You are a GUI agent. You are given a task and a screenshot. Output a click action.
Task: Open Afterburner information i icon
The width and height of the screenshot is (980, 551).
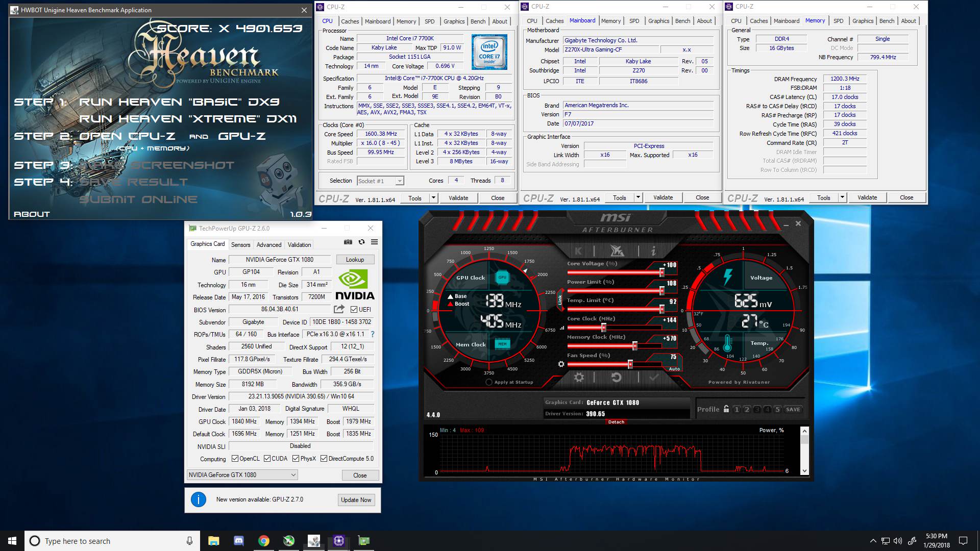[x=653, y=251]
